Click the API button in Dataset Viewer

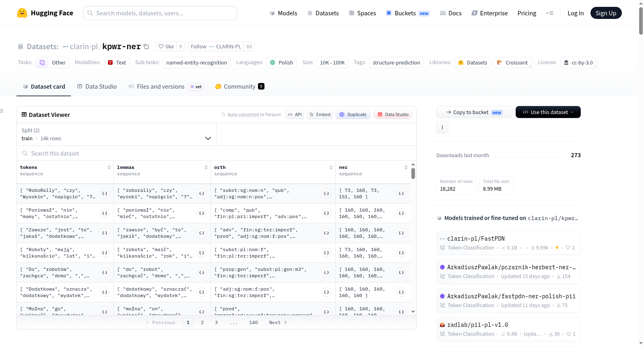click(295, 114)
